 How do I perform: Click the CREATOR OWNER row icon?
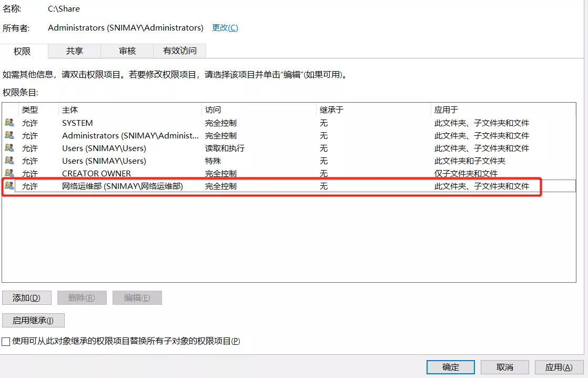(9, 173)
